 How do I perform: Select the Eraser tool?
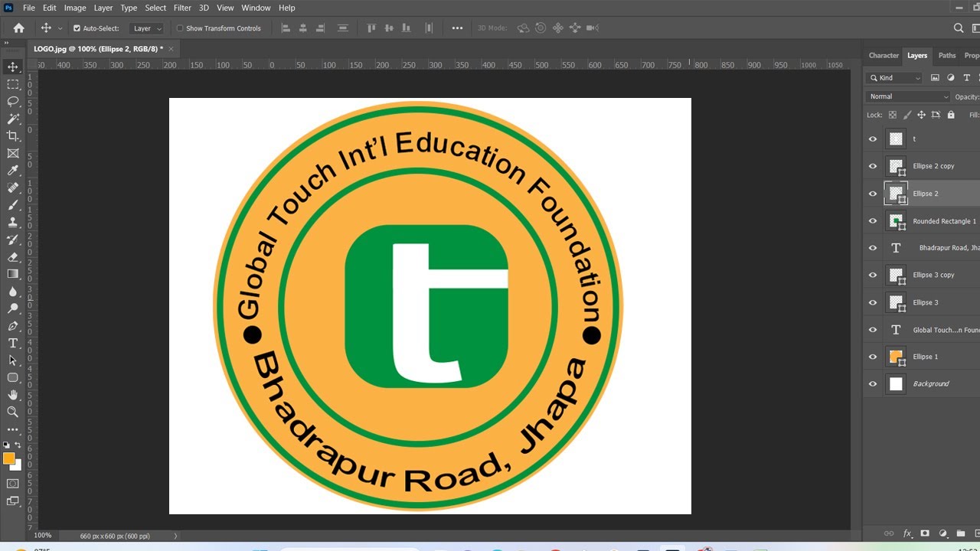(x=13, y=257)
